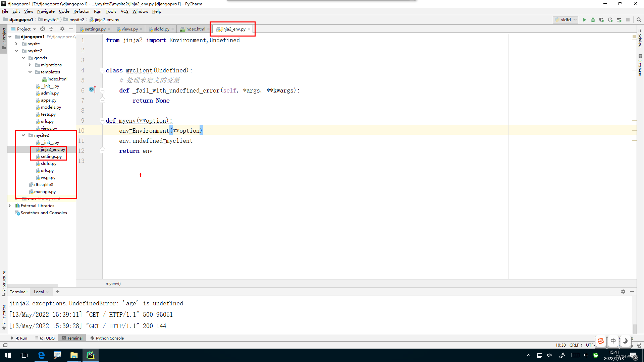Image resolution: width=644 pixels, height=362 pixels.
Task: Toggle the Project tool window on the left sidebar
Action: click(x=4, y=37)
